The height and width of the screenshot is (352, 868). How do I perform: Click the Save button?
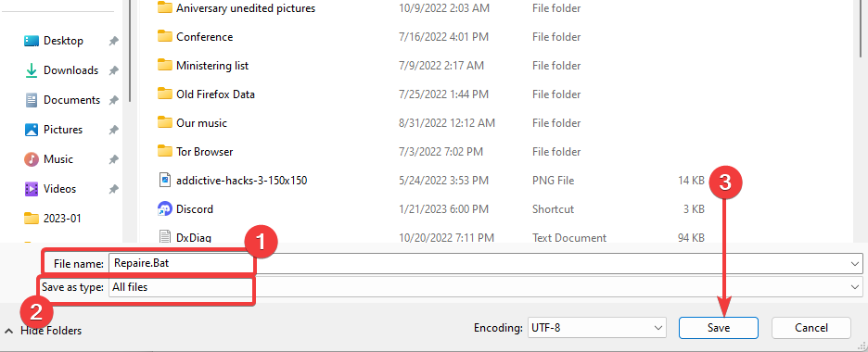[x=719, y=328]
